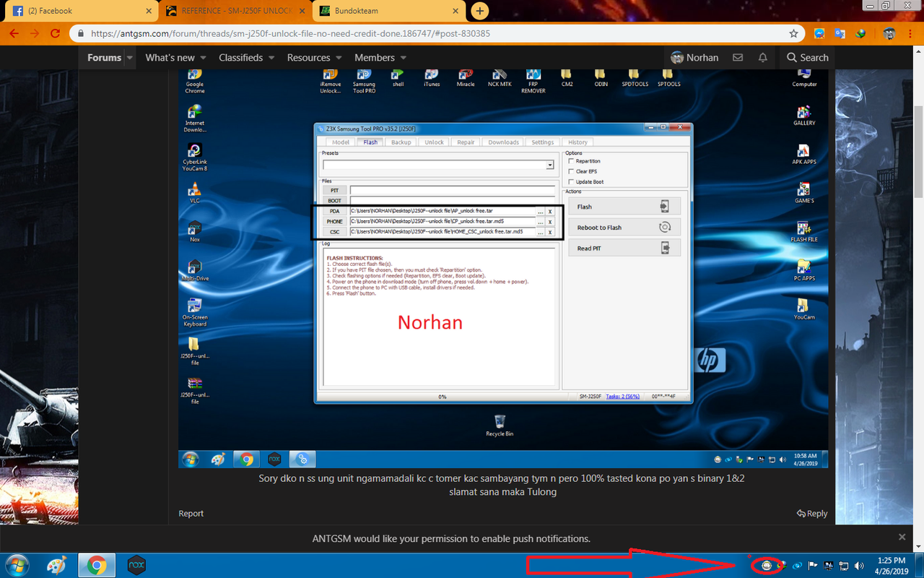Open the What's new navigation link
The width and height of the screenshot is (924, 578).
point(170,57)
